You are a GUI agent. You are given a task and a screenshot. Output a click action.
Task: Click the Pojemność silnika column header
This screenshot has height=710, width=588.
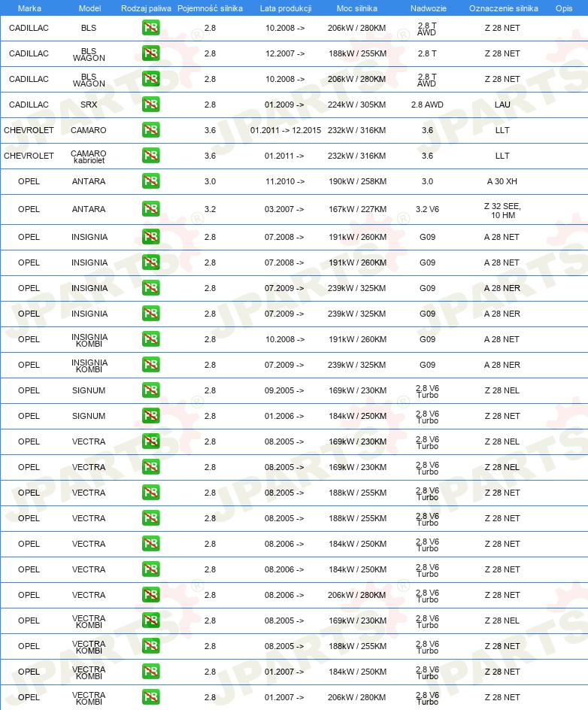pos(210,8)
